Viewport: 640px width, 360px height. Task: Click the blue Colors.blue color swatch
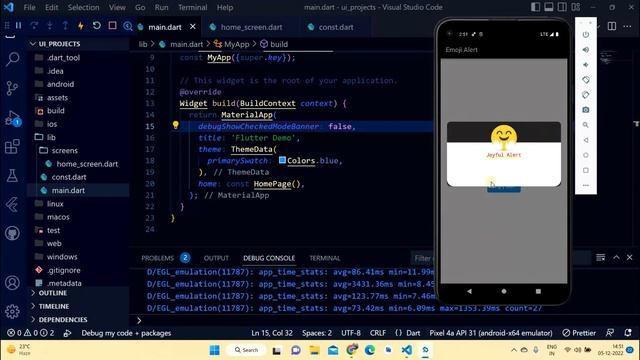click(x=282, y=160)
